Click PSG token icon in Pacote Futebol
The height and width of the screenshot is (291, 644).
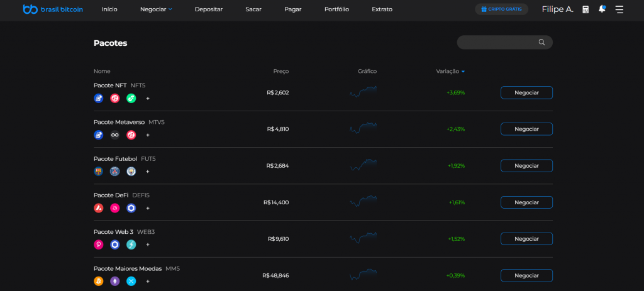tap(115, 172)
